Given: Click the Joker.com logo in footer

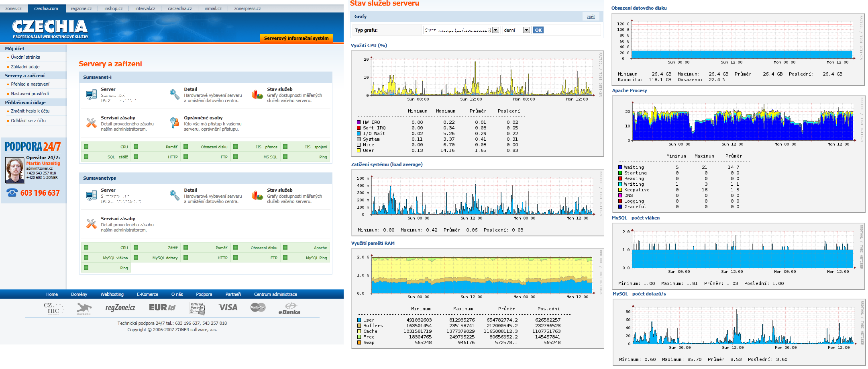Looking at the screenshot, I should 84,309.
